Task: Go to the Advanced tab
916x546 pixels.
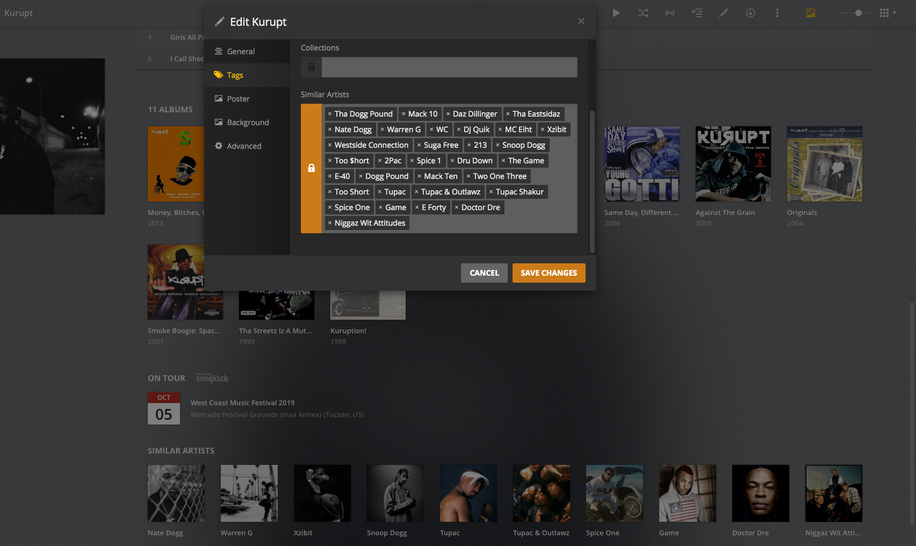Action: (x=247, y=146)
